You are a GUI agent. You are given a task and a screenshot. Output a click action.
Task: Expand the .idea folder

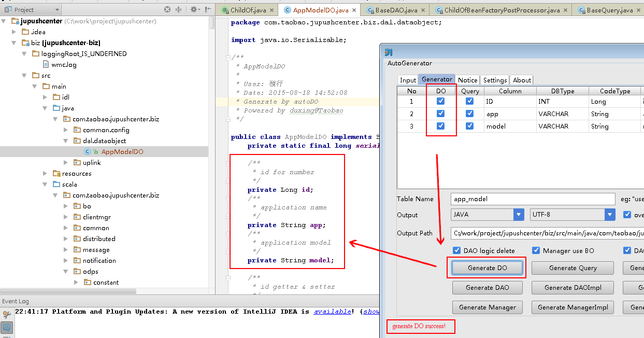(x=15, y=32)
